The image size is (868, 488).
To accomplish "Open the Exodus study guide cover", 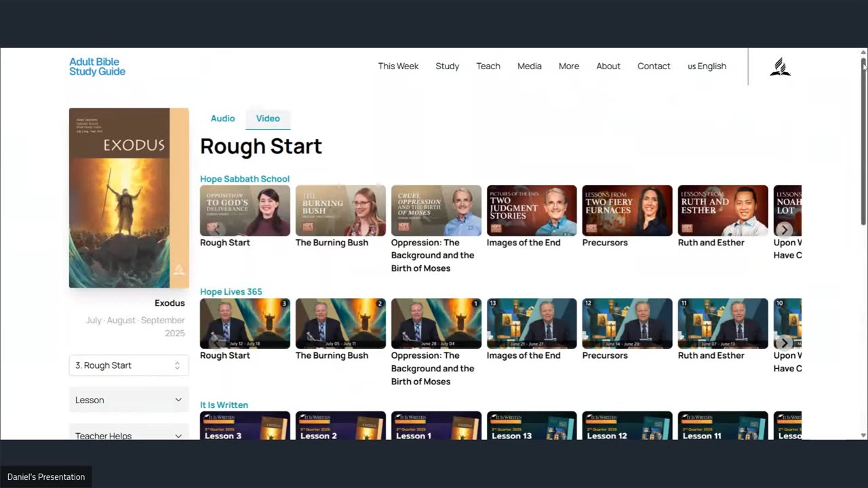I will point(129,198).
